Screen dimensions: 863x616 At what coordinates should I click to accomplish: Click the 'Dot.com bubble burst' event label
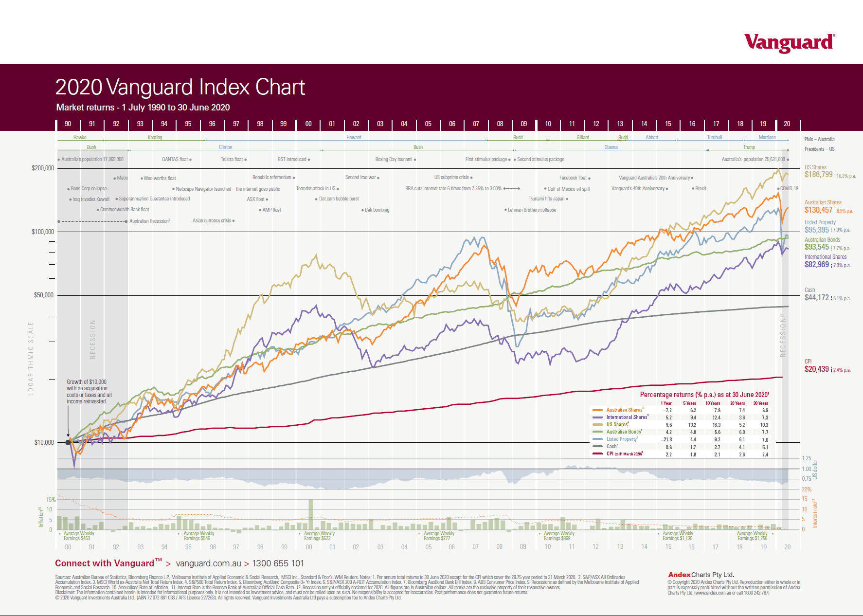tap(339, 199)
